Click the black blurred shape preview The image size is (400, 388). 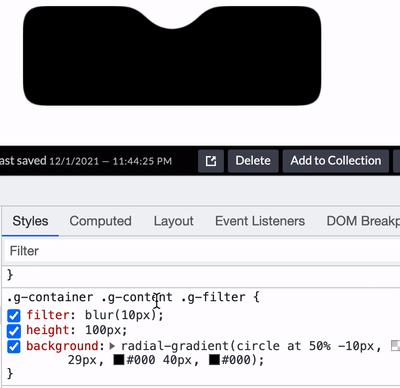coord(172,56)
